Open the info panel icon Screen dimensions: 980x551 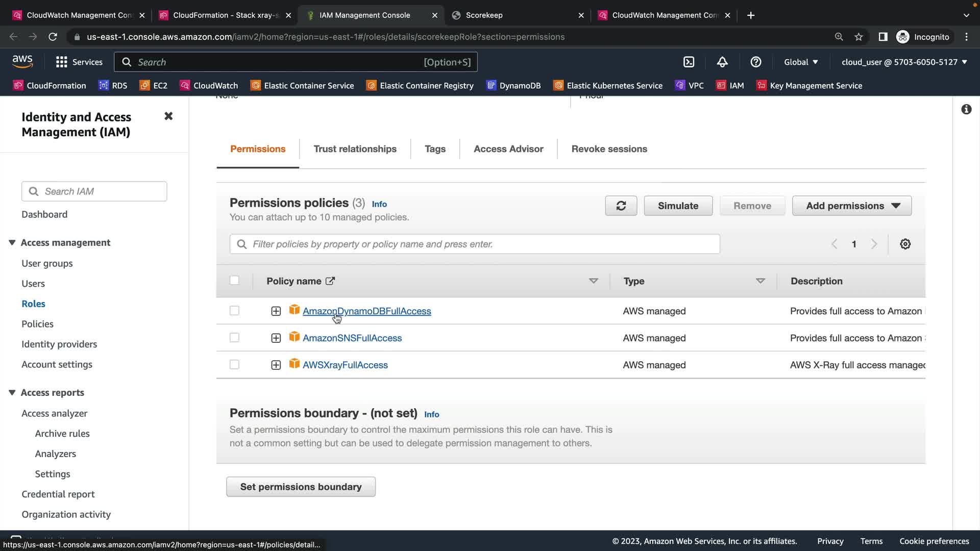click(x=966, y=109)
